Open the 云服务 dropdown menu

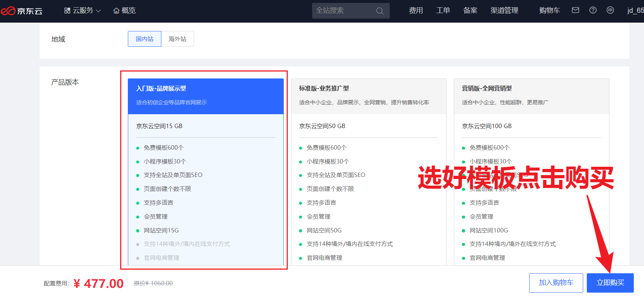tap(83, 11)
